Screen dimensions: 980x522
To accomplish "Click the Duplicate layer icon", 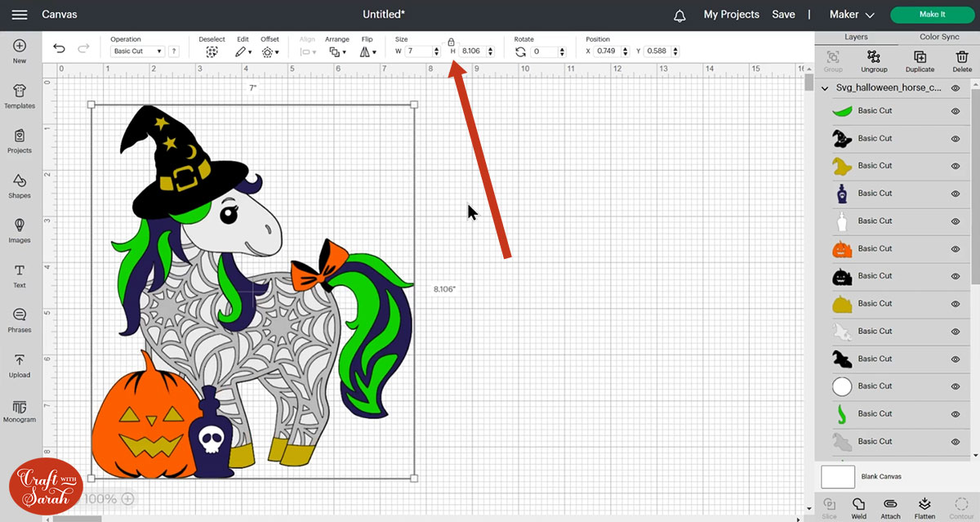I will [x=920, y=59].
